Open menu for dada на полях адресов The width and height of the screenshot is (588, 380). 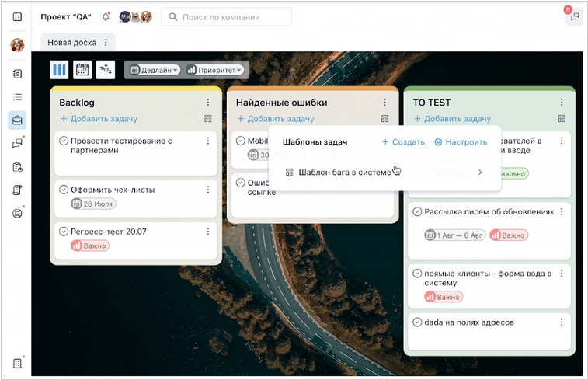[x=562, y=322]
